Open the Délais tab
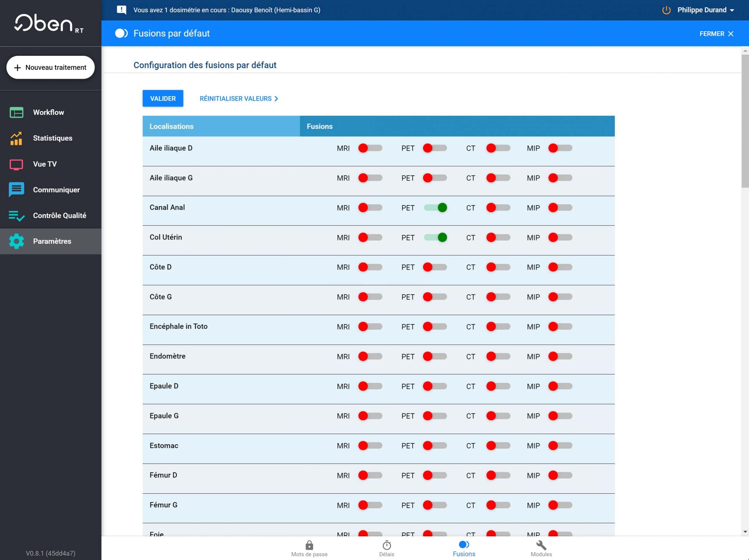This screenshot has height=560, width=749. [386, 549]
